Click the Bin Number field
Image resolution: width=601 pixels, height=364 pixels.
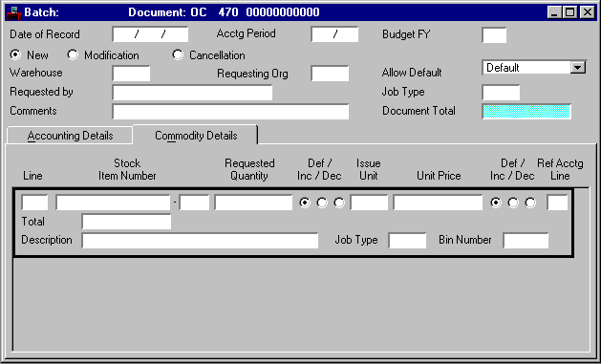point(526,241)
